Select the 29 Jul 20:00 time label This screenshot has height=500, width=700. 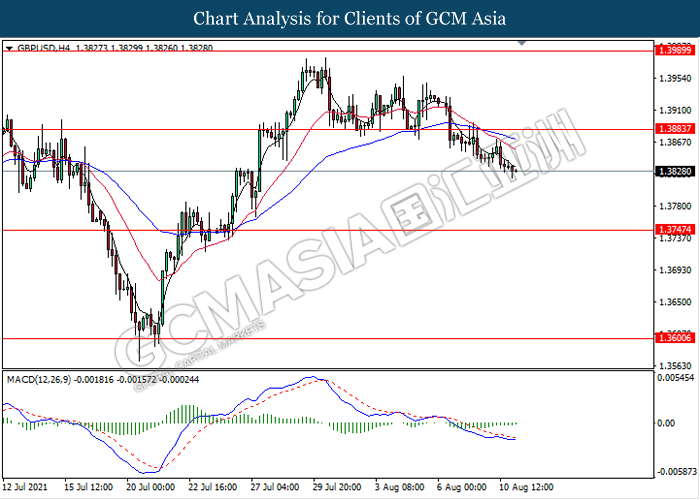pos(338,490)
